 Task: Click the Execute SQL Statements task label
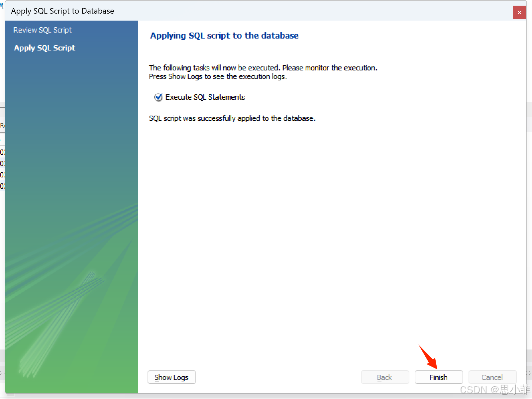pyautogui.click(x=205, y=97)
